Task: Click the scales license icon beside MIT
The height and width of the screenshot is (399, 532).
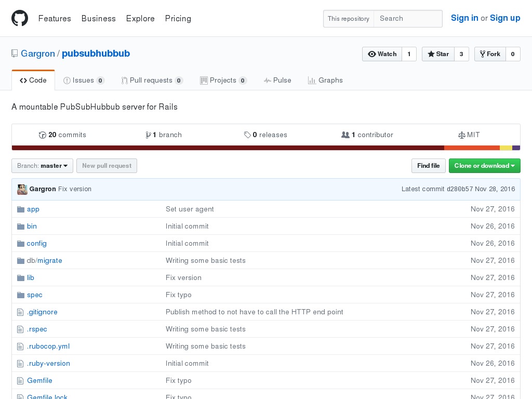Action: pyautogui.click(x=461, y=135)
